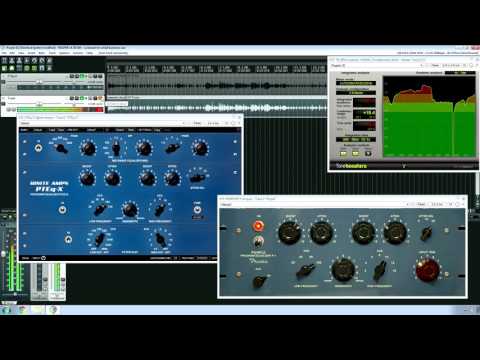Click the last icon in REAPER's lower toolbar row
Viewport: 480px width, 360px height.
[x=49, y=68]
